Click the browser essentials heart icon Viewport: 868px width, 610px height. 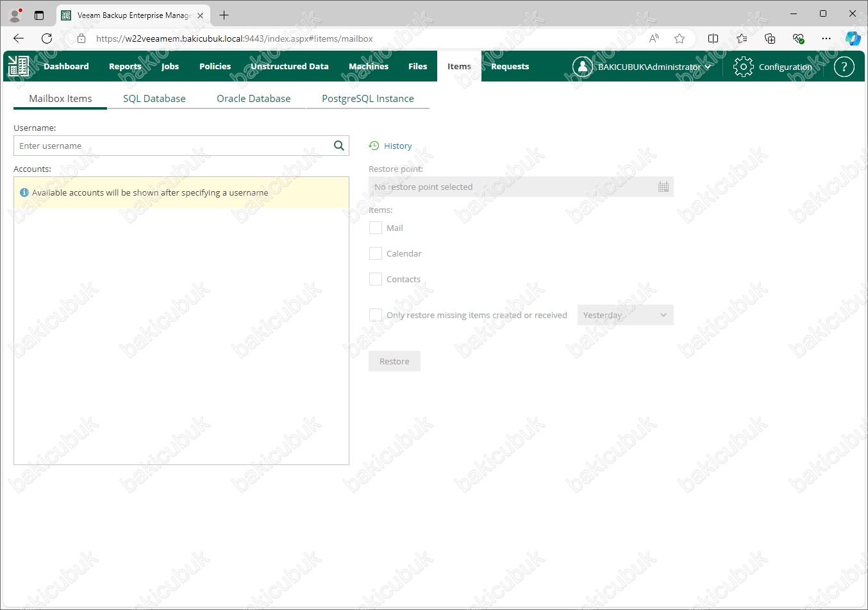tap(798, 38)
